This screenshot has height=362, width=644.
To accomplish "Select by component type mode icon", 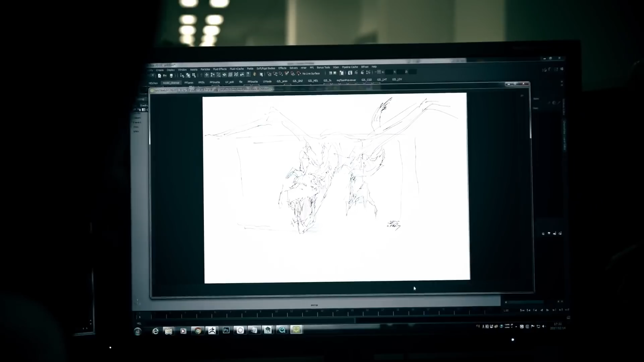I will [x=194, y=75].
